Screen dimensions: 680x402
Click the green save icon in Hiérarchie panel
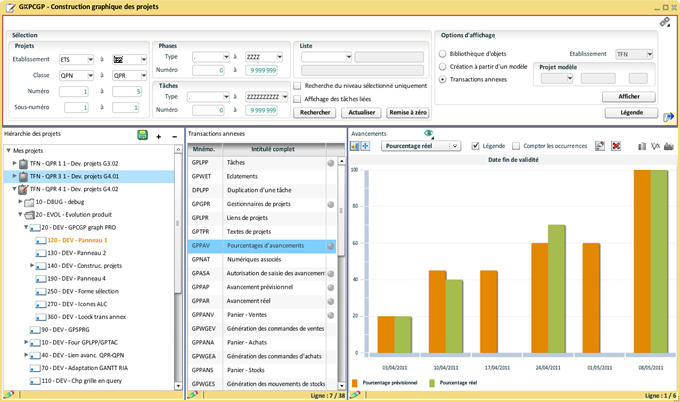[142, 134]
